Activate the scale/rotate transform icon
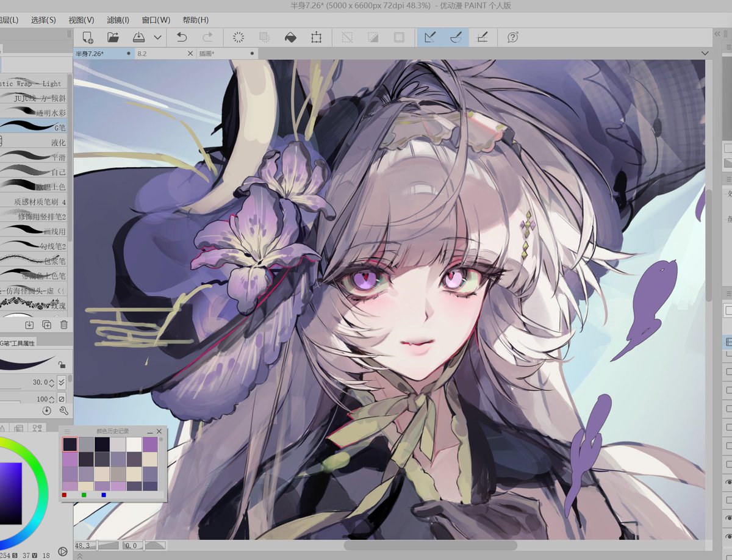 (316, 37)
